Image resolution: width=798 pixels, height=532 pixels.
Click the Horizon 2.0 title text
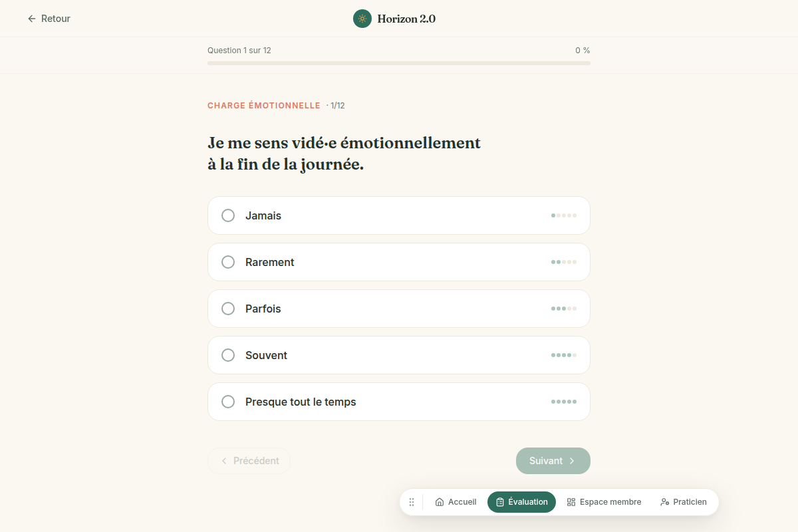click(406, 19)
